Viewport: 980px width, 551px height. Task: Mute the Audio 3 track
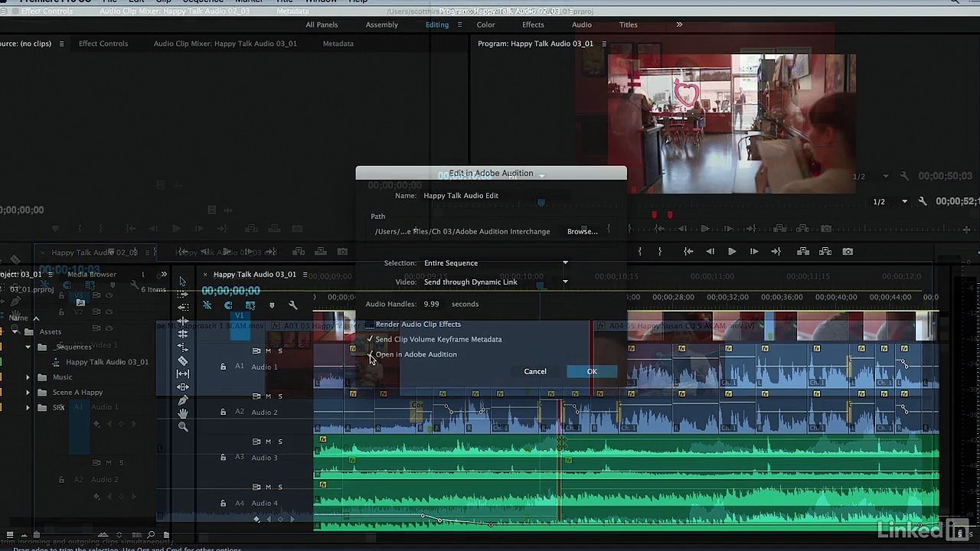coord(268,442)
